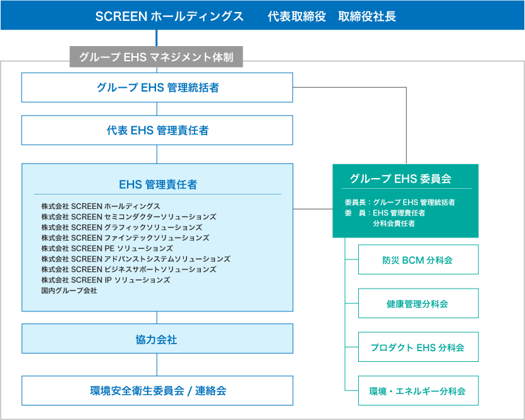
Task: Click the プロダクト EHS 分科会 box
Action: click(x=418, y=347)
